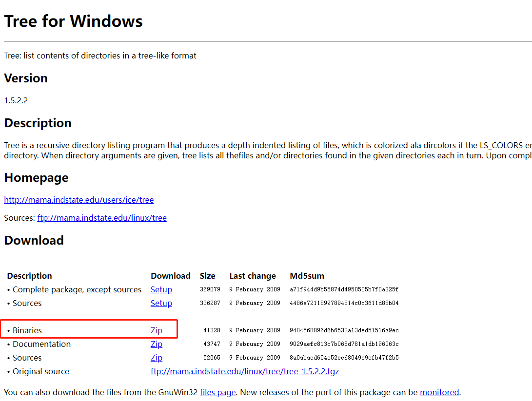Open the GnuWin32 files page link
The image size is (532, 401).
point(218,392)
